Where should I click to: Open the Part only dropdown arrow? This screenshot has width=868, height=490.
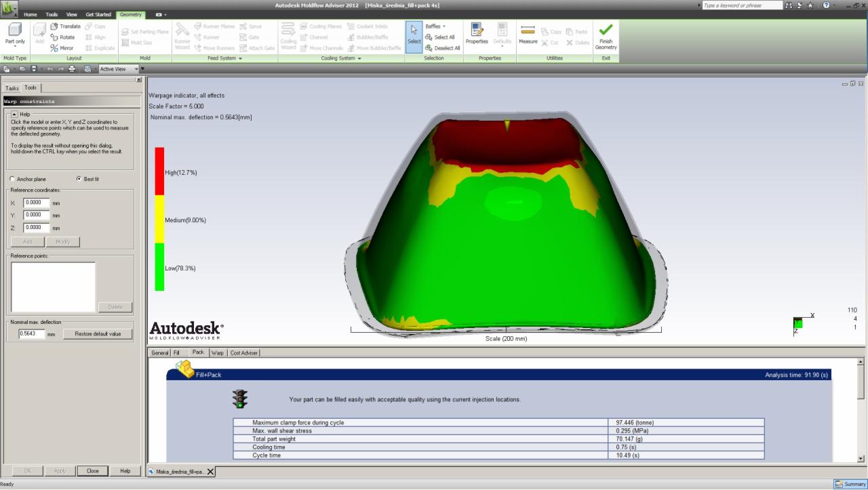tap(15, 47)
